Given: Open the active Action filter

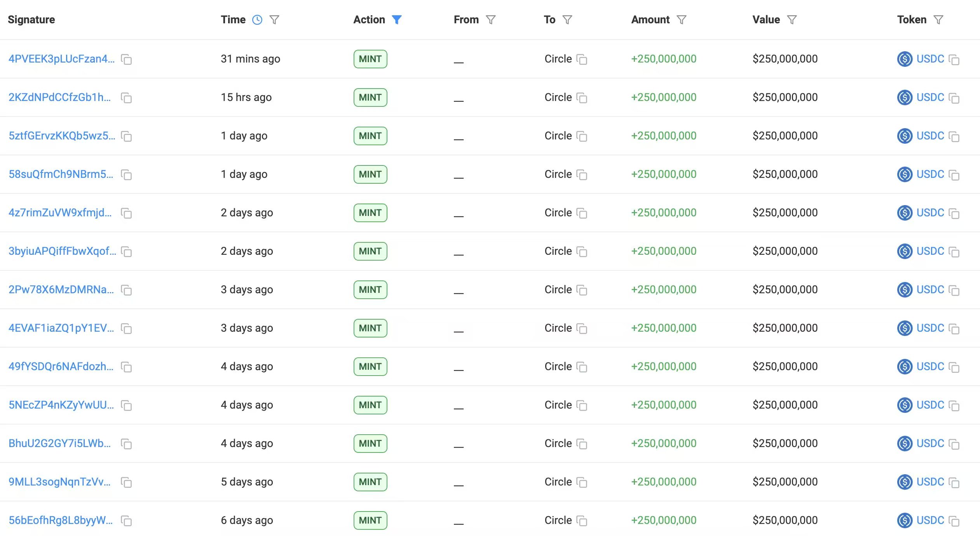Looking at the screenshot, I should coord(396,20).
